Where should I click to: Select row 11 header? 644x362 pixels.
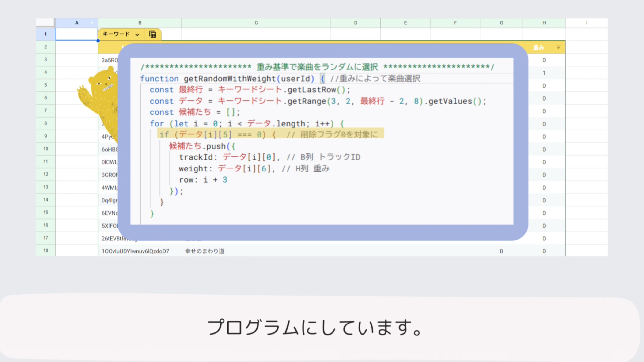46,162
